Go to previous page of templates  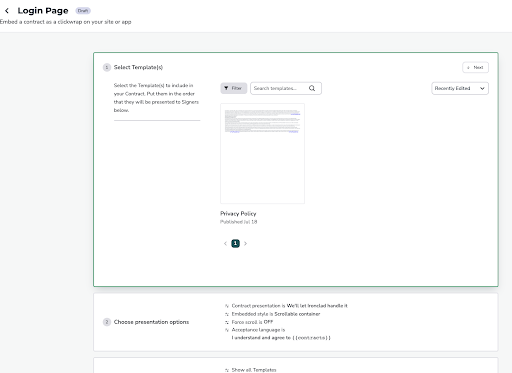(225, 244)
